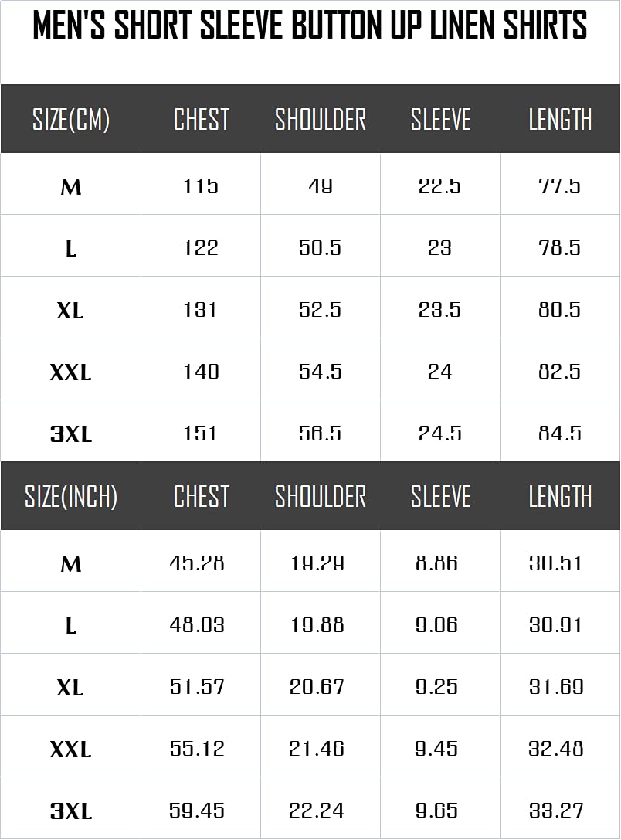Click the chest value 59.45
Image resolution: width=621 pixels, height=840 pixels.
(197, 811)
